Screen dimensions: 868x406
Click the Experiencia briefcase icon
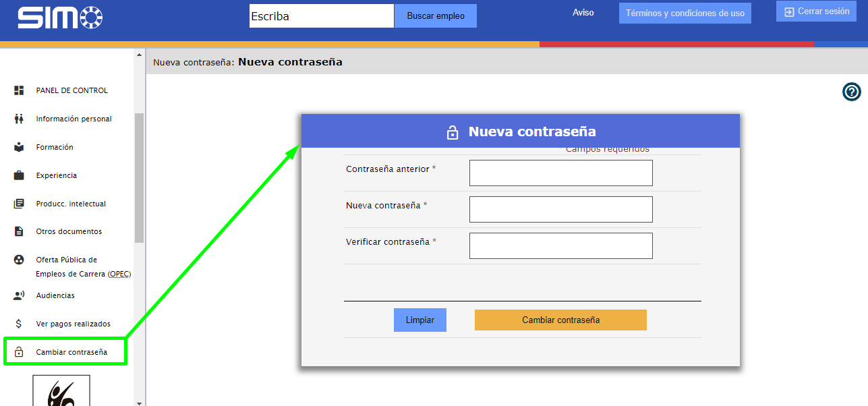(x=19, y=175)
